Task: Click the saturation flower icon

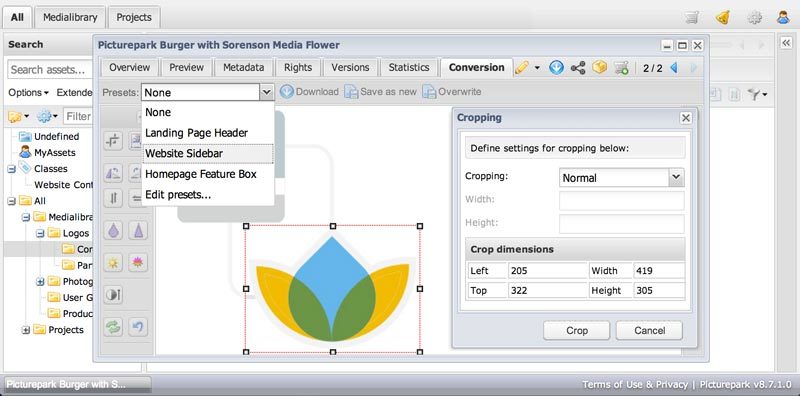Action: [138, 263]
